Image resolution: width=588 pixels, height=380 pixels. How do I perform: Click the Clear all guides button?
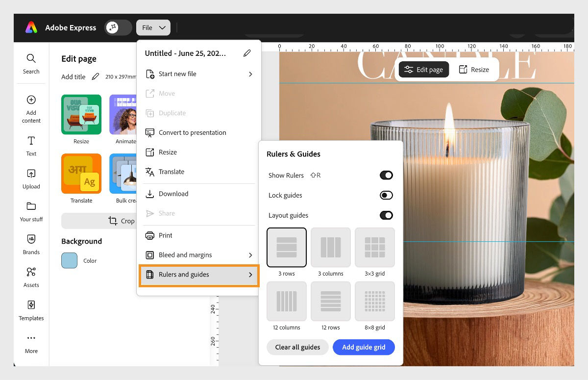pos(297,347)
